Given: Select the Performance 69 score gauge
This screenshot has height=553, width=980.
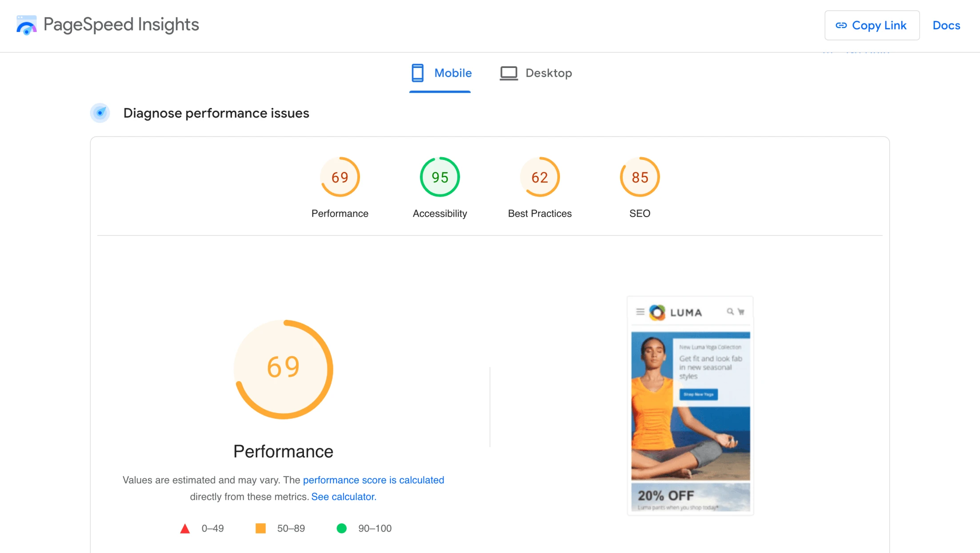Looking at the screenshot, I should 340,177.
